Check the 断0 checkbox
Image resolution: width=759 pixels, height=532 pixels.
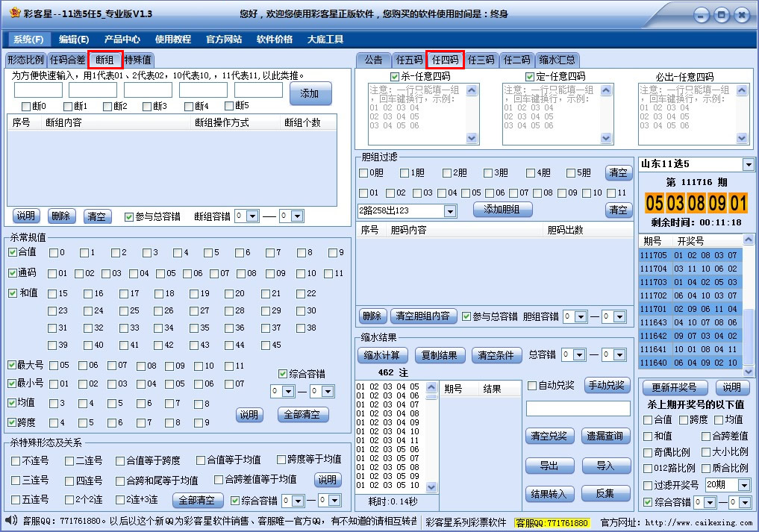[25, 107]
